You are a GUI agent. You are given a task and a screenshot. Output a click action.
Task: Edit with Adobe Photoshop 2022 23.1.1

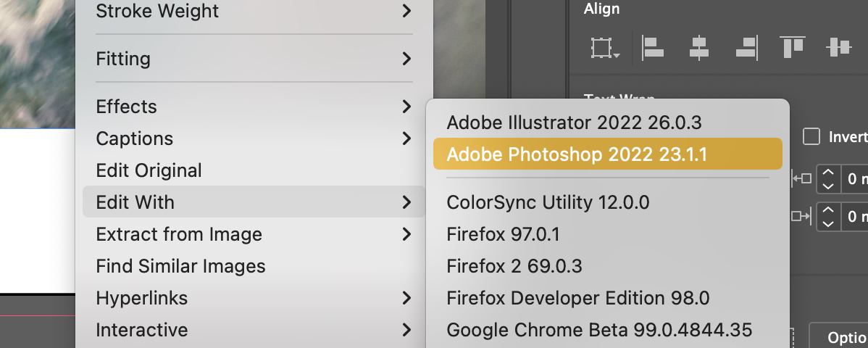click(x=607, y=154)
